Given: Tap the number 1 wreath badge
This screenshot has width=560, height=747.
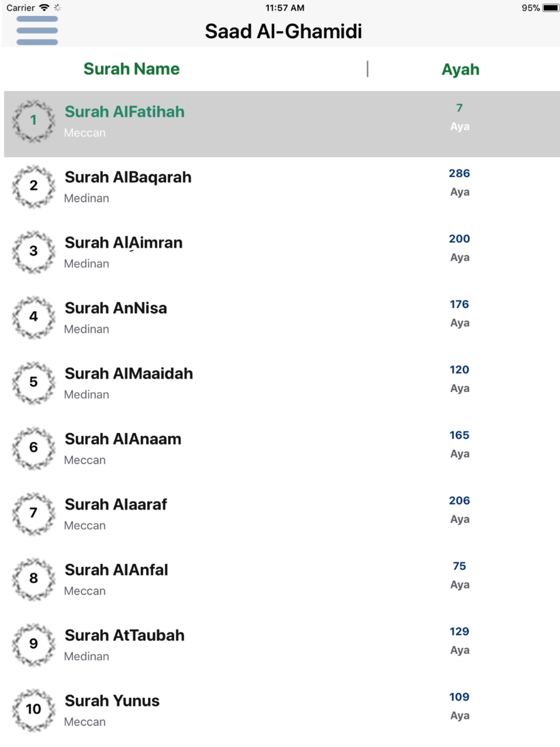Looking at the screenshot, I should coord(34,120).
